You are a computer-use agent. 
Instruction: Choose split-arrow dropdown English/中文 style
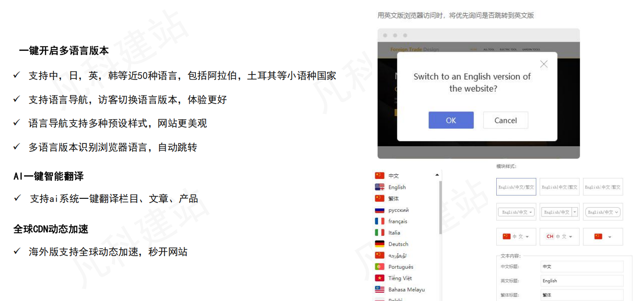pyautogui.click(x=560, y=212)
